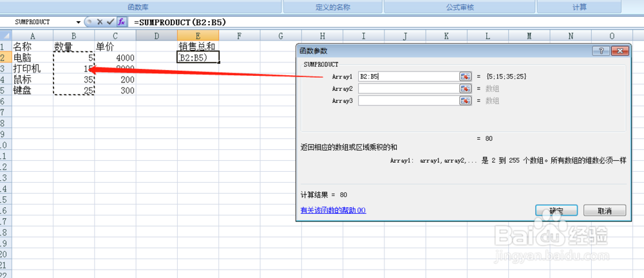
Task: Click cell with value 200
Action: coord(115,79)
